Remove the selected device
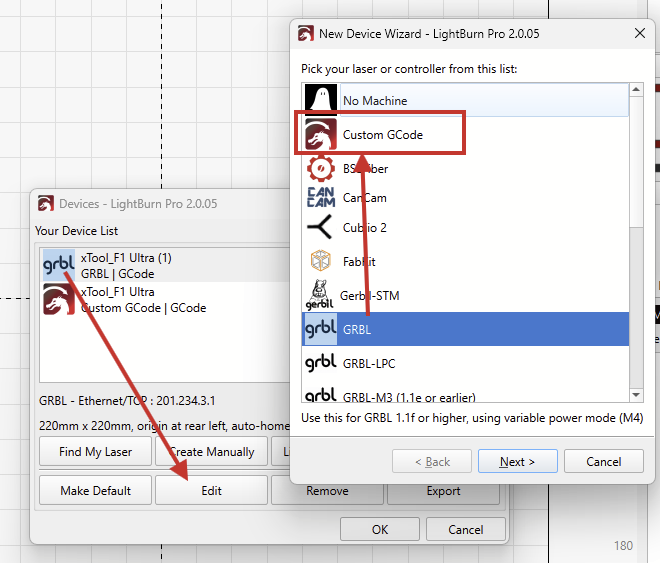 (x=327, y=491)
